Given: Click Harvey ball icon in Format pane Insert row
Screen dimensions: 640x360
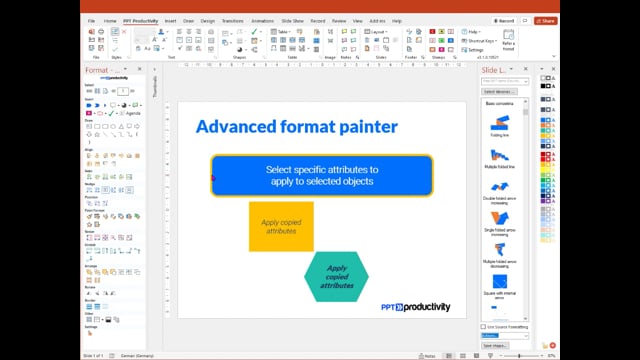Looking at the screenshot, I should point(124,105).
